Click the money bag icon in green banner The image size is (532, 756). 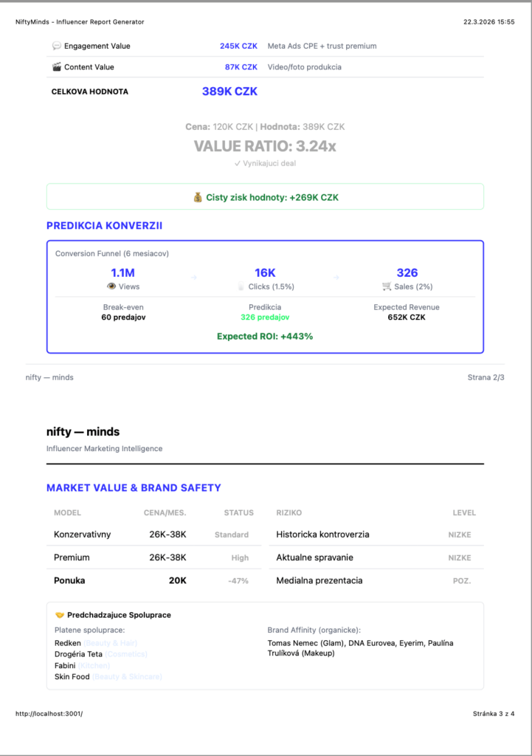[x=197, y=197]
